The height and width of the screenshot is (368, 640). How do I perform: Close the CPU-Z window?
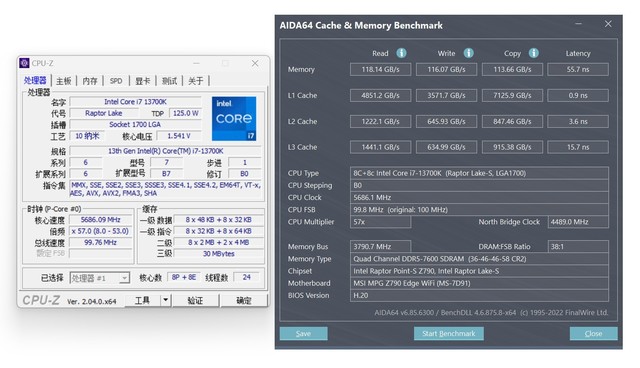(255, 63)
